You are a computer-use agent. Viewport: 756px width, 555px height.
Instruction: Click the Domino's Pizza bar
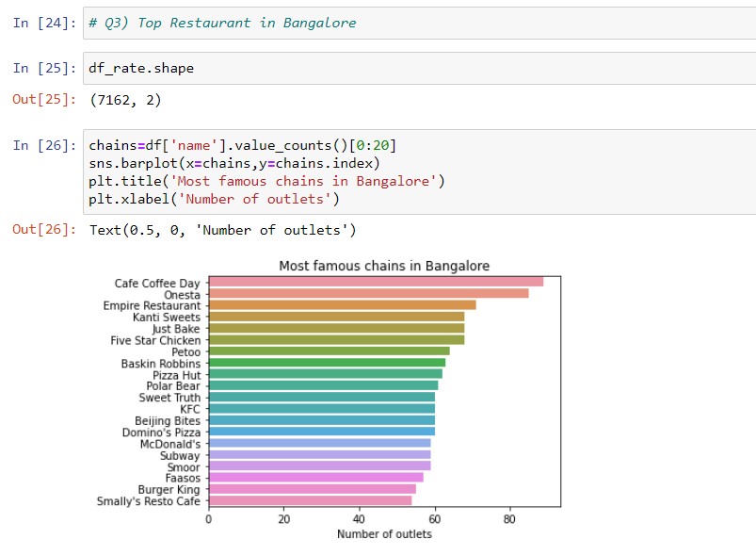point(322,432)
